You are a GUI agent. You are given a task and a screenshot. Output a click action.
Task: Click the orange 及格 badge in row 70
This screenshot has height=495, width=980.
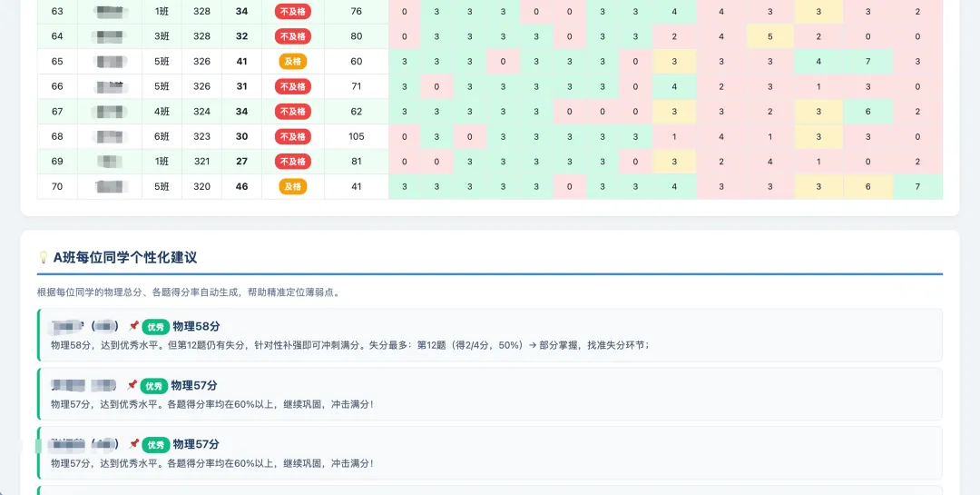tap(292, 186)
